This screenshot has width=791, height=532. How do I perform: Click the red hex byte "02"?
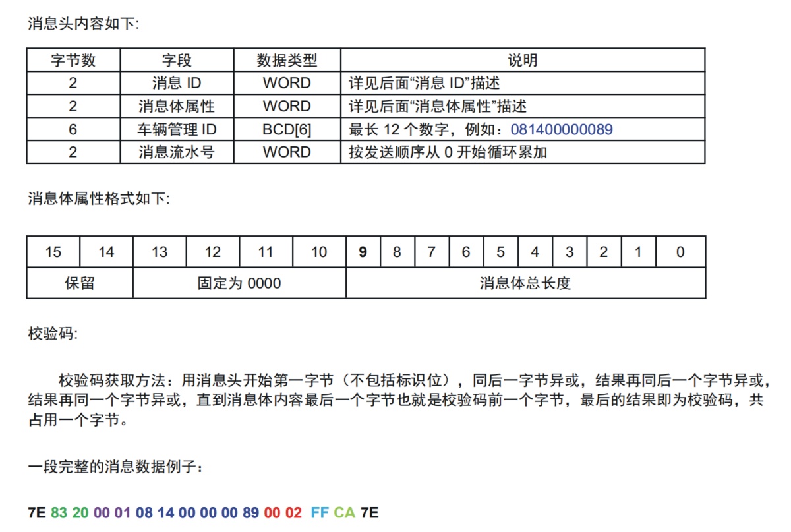pos(293,513)
